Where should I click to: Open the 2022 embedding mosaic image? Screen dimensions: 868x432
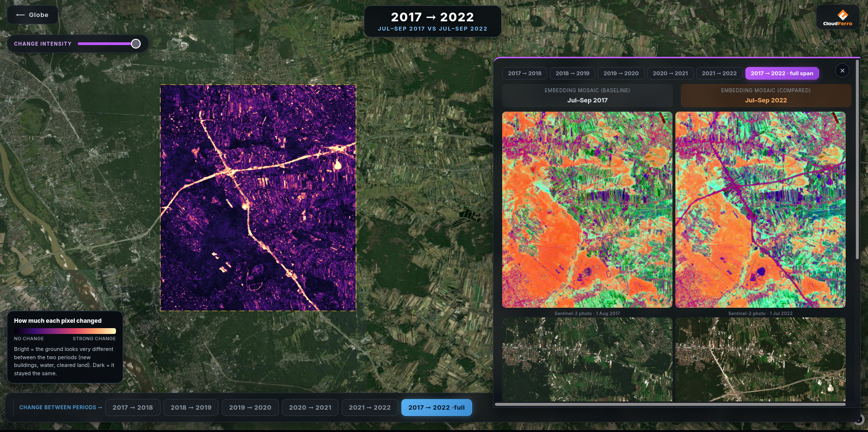(760, 210)
